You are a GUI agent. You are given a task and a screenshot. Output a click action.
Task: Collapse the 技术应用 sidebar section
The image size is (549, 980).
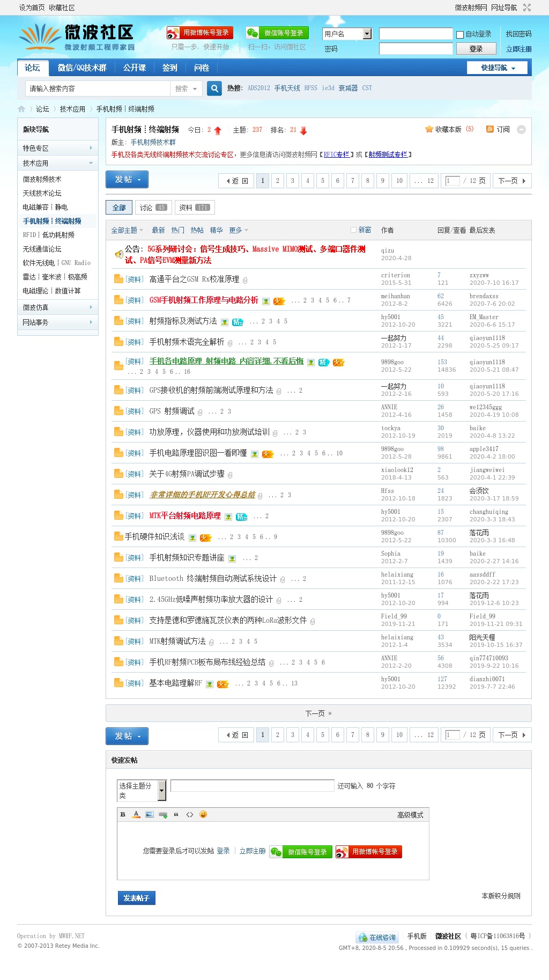click(x=58, y=163)
